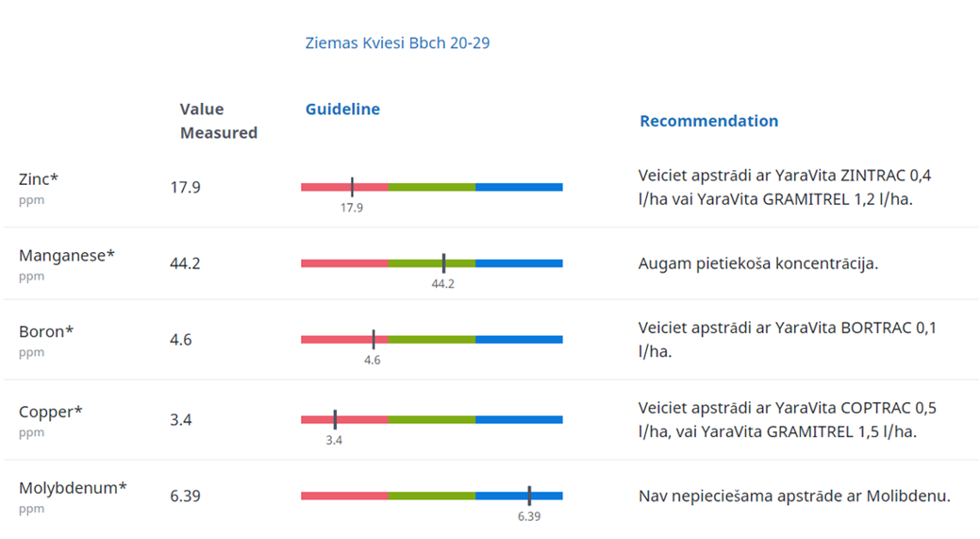Click the Boron measured value 4.6
This screenshot has width=980, height=539.
click(x=181, y=339)
